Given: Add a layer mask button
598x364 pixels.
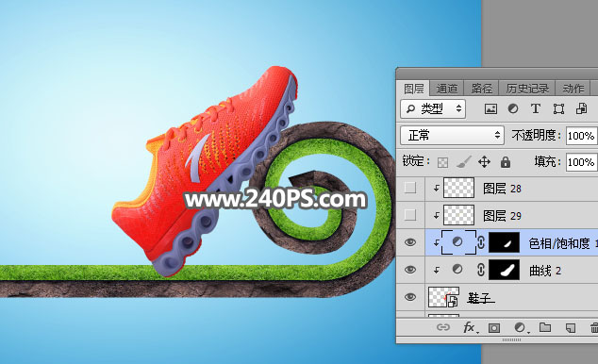Looking at the screenshot, I should [494, 327].
